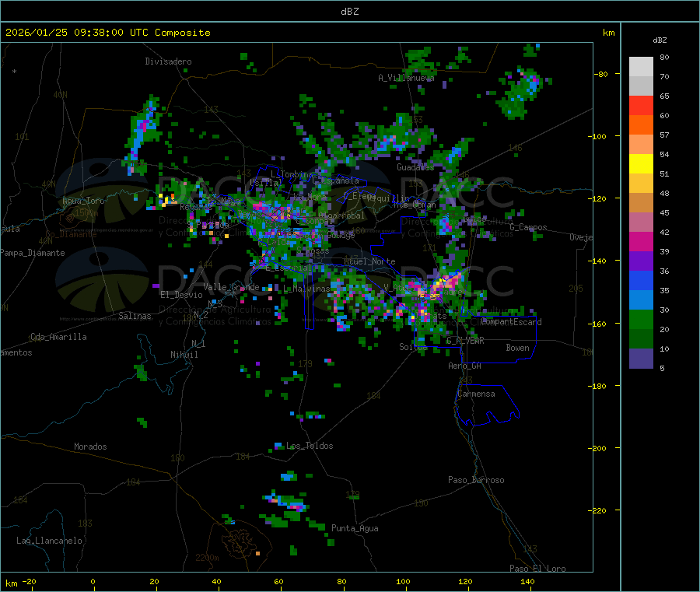
Task: Click the 'Agua_Toro' map label
Action: [x=83, y=201]
